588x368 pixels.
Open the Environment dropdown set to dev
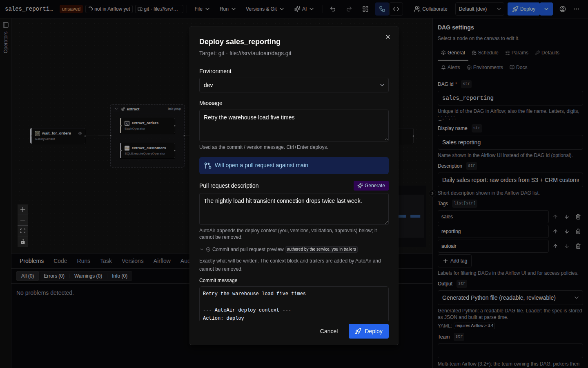click(x=294, y=85)
